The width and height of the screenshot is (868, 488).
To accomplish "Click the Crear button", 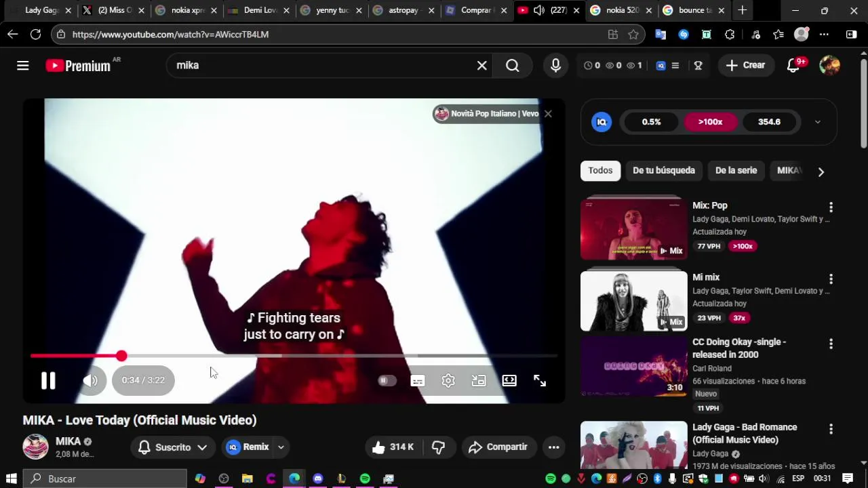I will (745, 65).
